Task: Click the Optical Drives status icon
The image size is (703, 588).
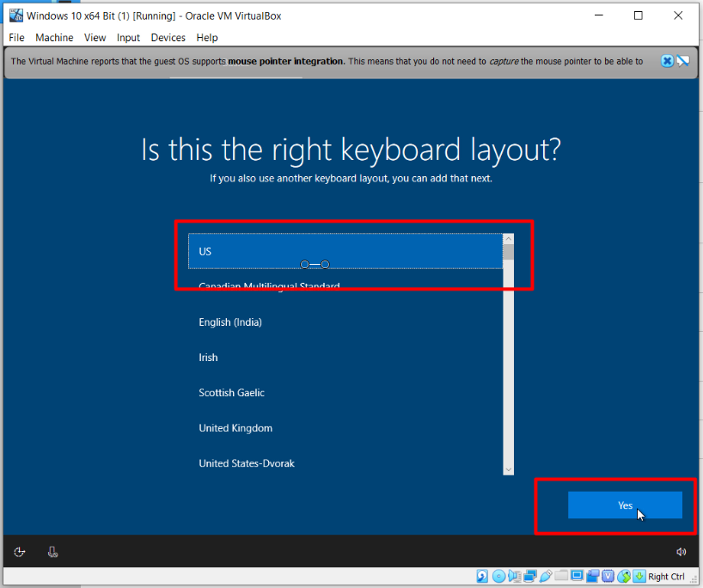Action: [x=501, y=576]
